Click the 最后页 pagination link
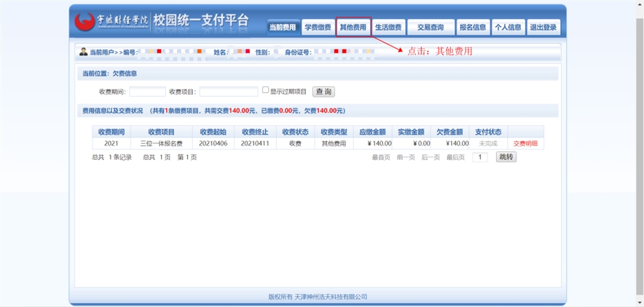The height and width of the screenshot is (307, 644). (x=456, y=157)
